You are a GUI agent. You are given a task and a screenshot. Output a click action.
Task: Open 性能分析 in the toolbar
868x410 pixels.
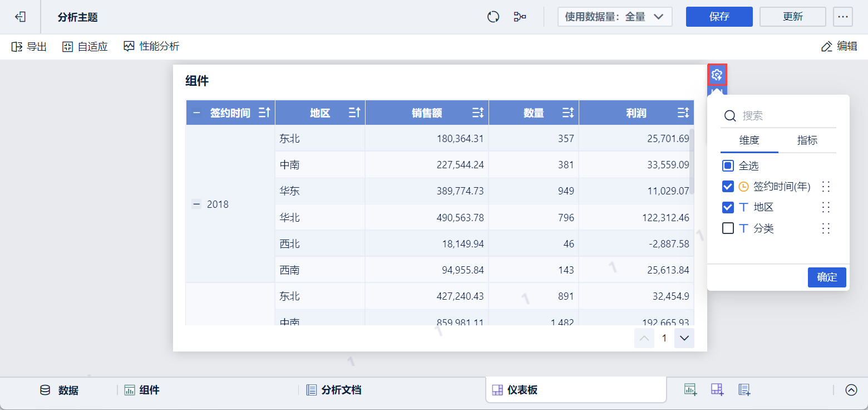[151, 46]
